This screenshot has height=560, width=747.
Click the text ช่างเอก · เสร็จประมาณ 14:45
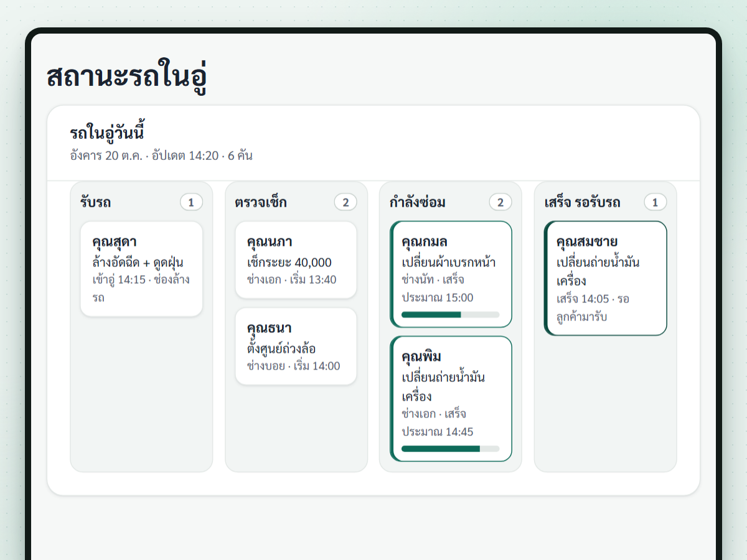pos(438,423)
